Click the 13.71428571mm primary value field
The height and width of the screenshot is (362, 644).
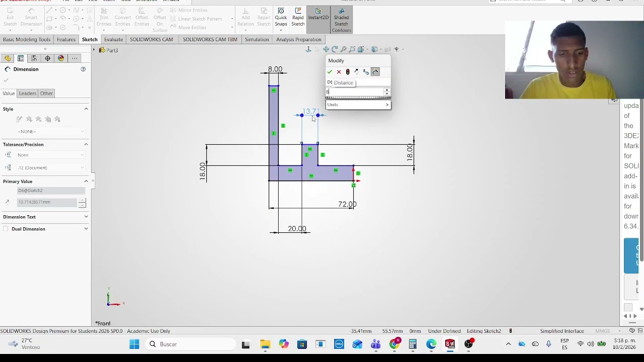[47, 202]
